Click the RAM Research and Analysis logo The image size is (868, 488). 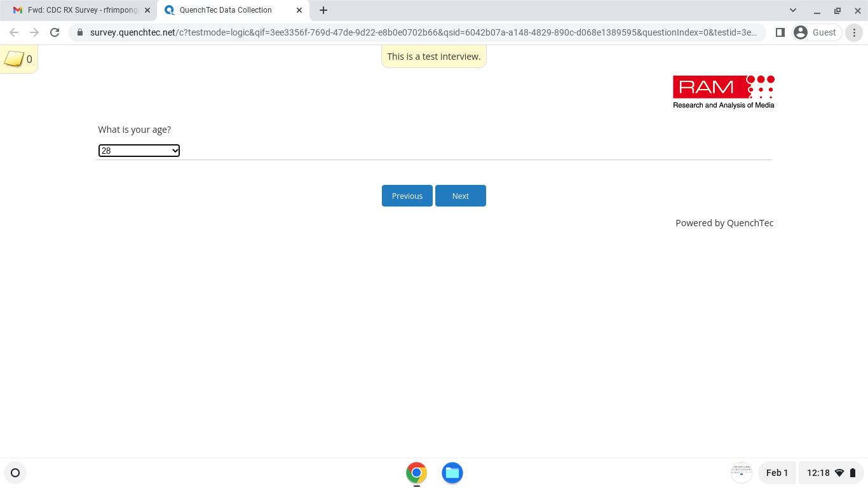coord(724,92)
